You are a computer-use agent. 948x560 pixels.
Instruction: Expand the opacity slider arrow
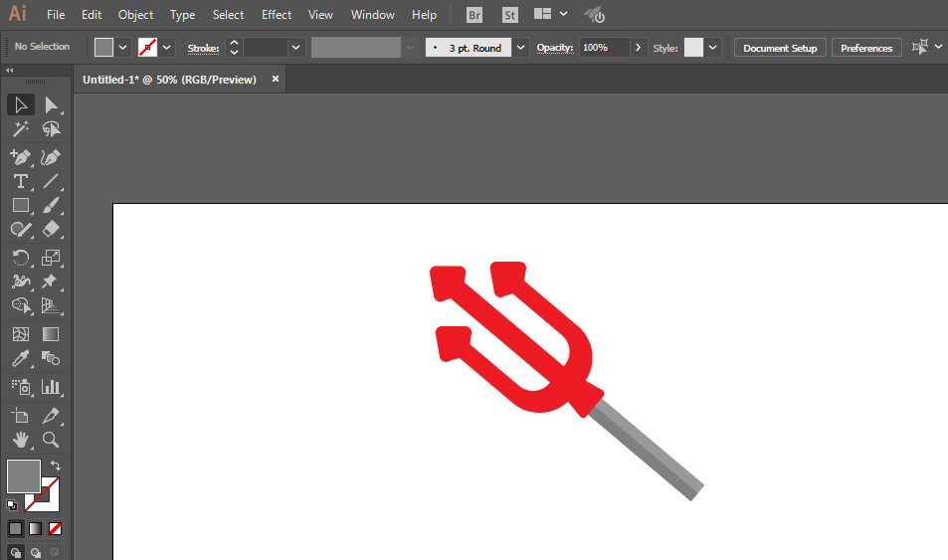[x=638, y=47]
